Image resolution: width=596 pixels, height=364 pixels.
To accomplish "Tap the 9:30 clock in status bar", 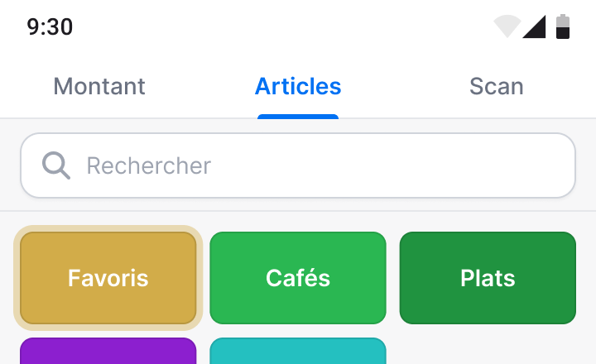I will point(50,27).
